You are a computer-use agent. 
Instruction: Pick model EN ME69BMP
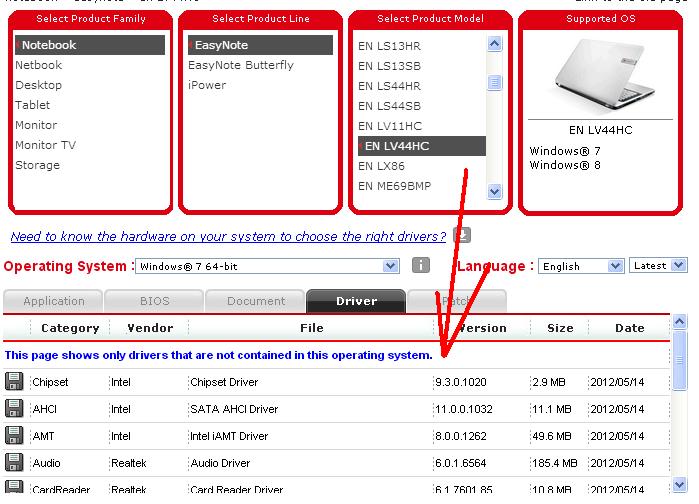tap(395, 186)
